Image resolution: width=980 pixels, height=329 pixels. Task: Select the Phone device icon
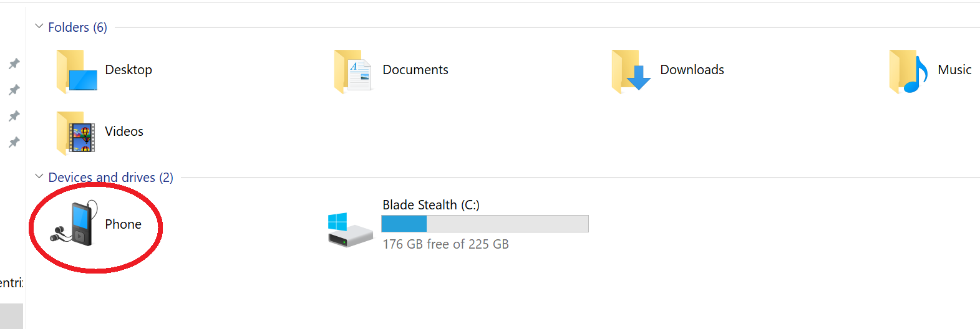pyautogui.click(x=75, y=224)
